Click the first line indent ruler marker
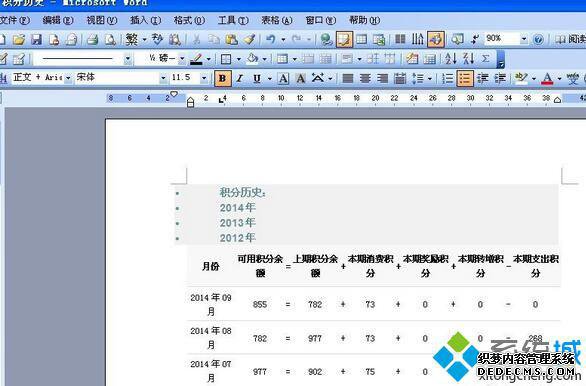 pos(174,94)
